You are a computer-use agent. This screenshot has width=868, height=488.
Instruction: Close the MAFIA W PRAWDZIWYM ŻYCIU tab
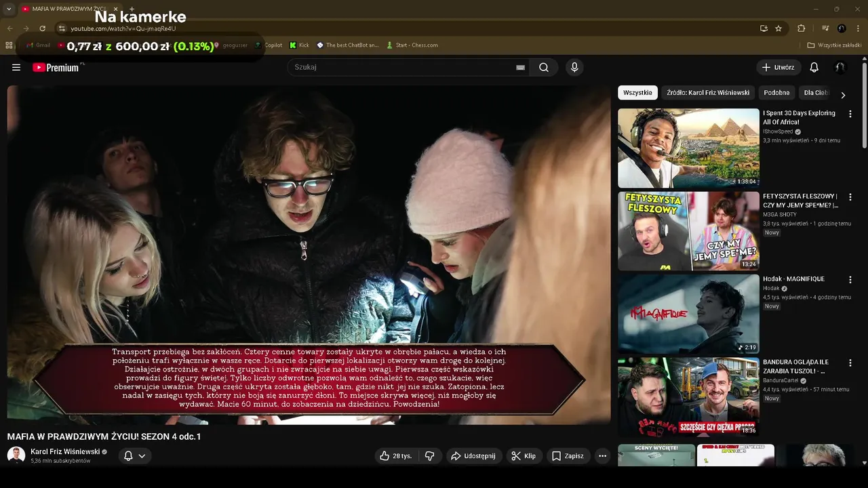pyautogui.click(x=115, y=9)
